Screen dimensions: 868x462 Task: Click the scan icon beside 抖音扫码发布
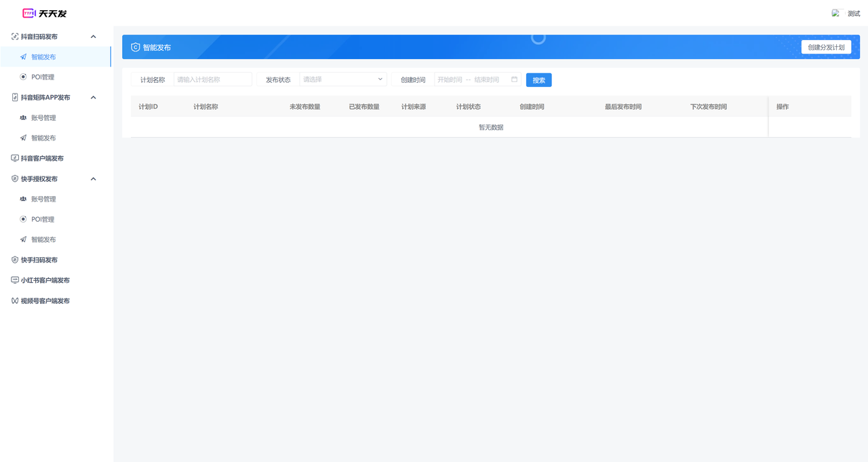click(x=15, y=37)
